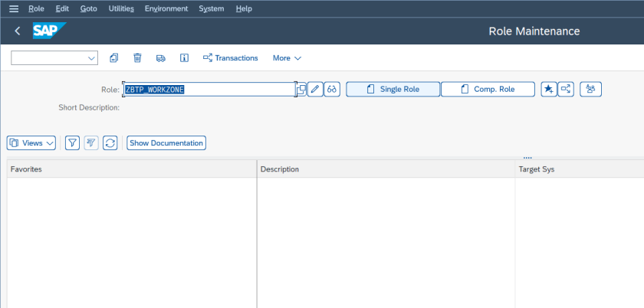
Task: Create a Single Role
Action: point(393,89)
